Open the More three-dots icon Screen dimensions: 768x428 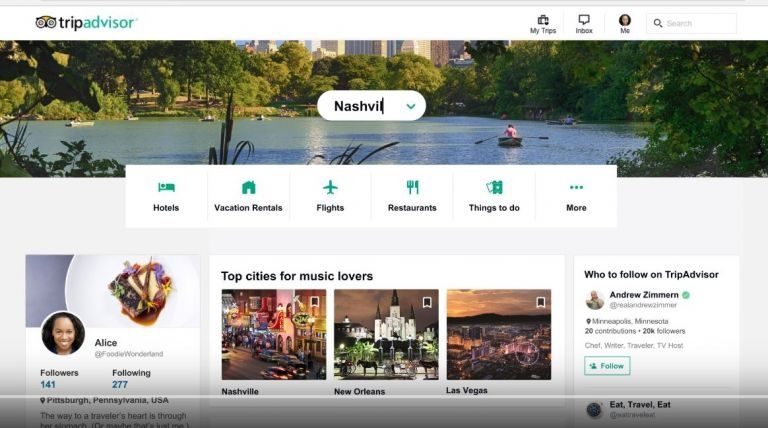coord(576,187)
